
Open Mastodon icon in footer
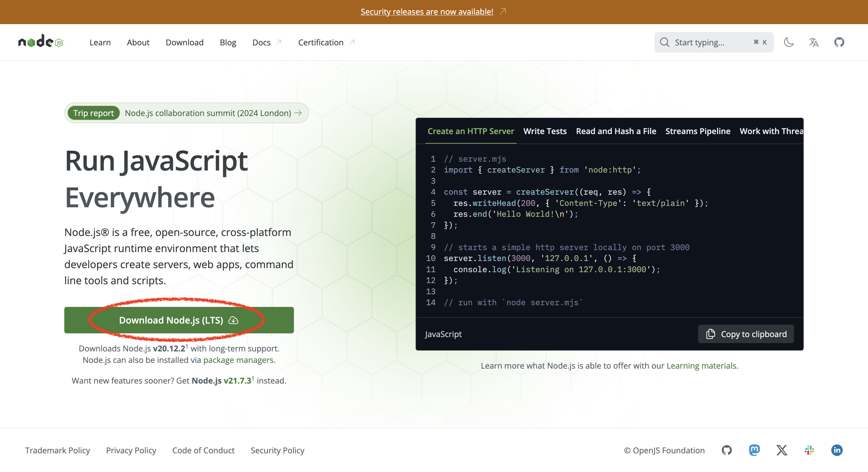point(754,450)
